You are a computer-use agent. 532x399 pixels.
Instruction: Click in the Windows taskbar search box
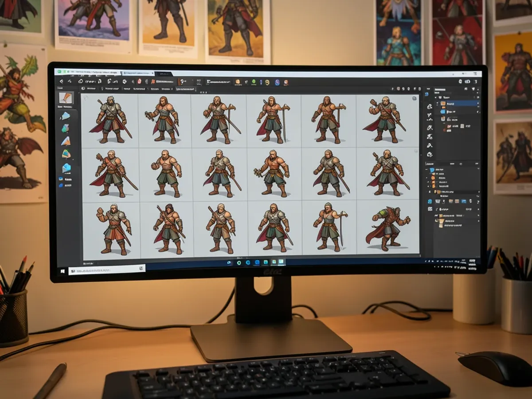[x=107, y=269]
